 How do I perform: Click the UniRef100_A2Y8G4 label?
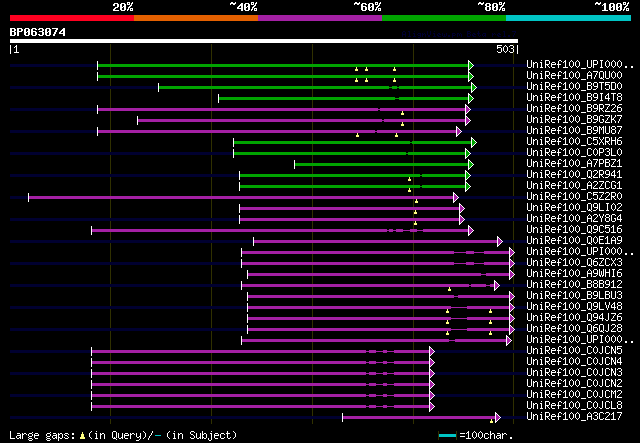pos(574,218)
